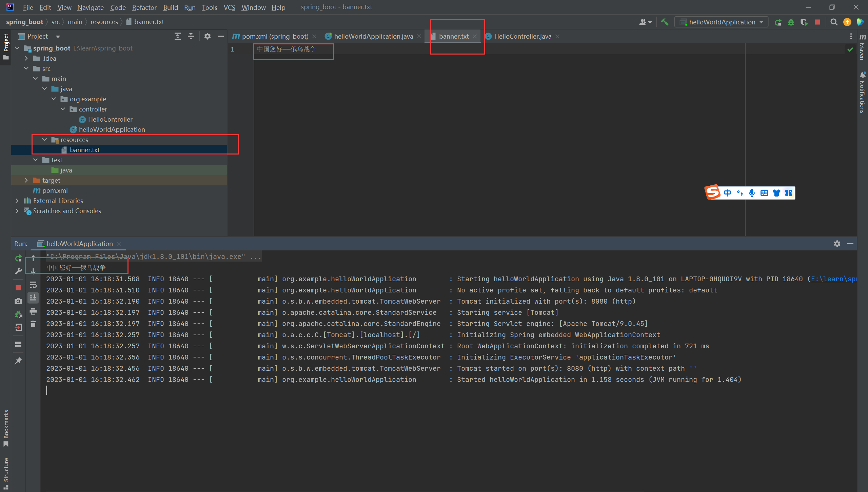Viewport: 868px width, 492px height.
Task: Open Search Everywhere magnifier icon
Action: 834,22
